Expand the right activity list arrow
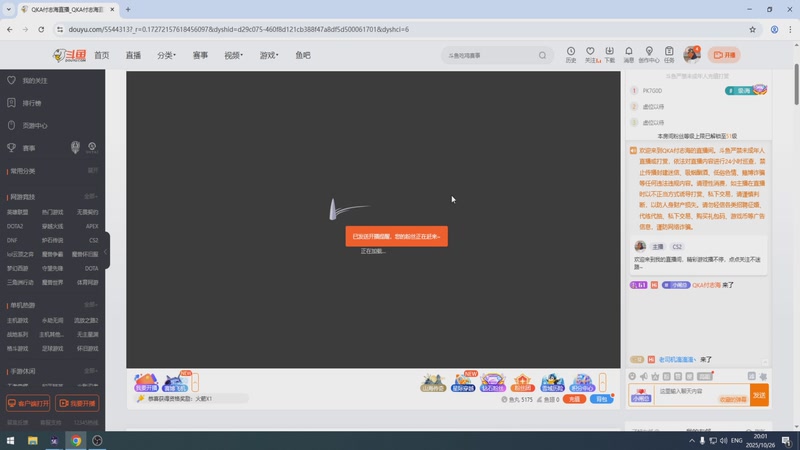800x450 pixels. 603,382
